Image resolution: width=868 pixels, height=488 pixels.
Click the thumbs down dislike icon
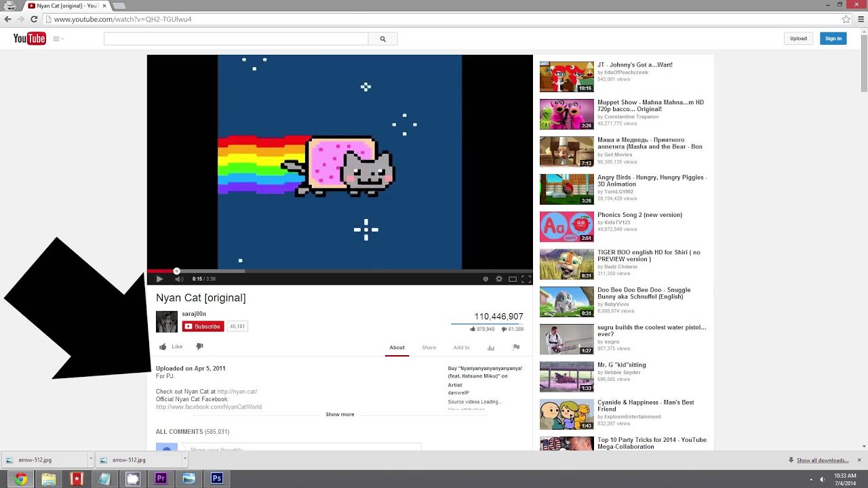tap(199, 346)
